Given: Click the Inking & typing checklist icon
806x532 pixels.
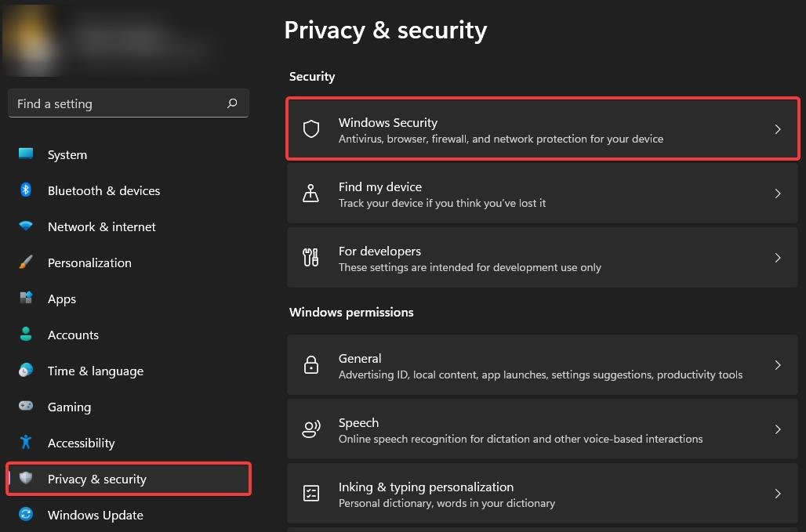Looking at the screenshot, I should 311,493.
